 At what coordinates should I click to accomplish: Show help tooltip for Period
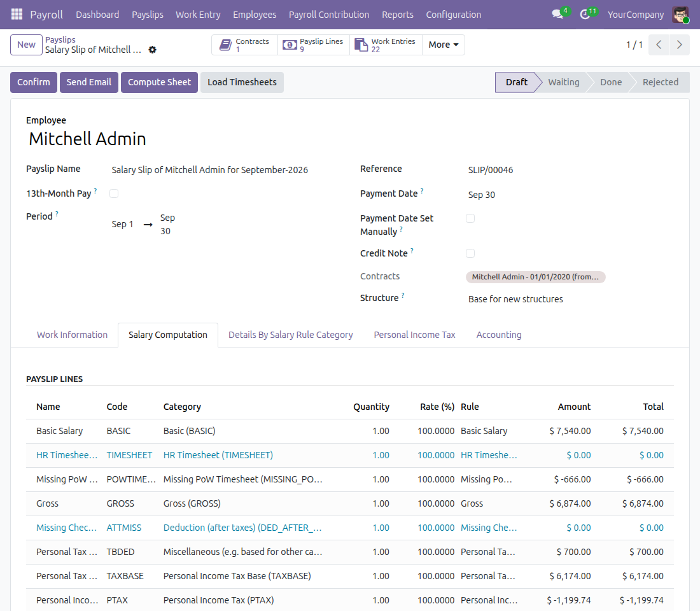(57, 214)
